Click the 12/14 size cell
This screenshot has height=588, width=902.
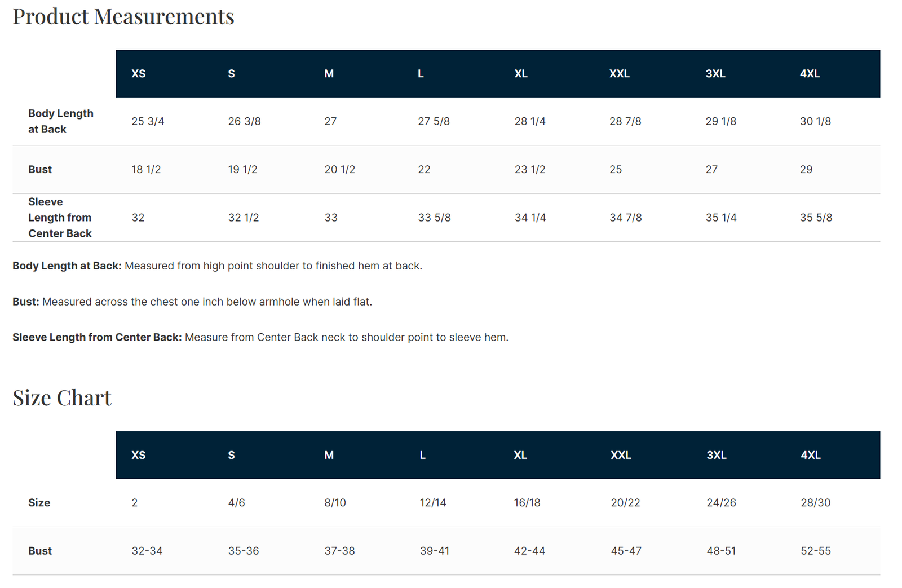click(433, 503)
